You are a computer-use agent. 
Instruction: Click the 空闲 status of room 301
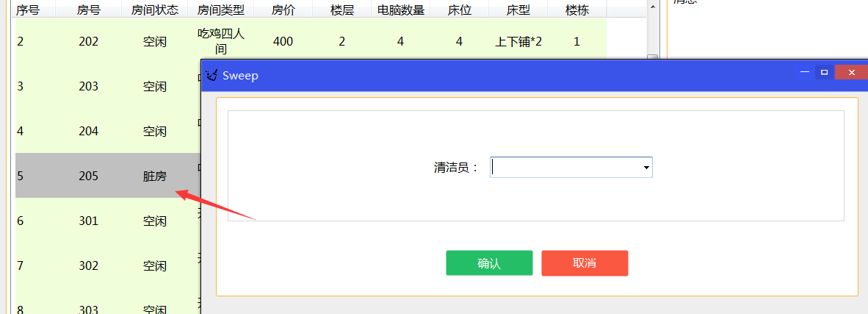point(155,221)
